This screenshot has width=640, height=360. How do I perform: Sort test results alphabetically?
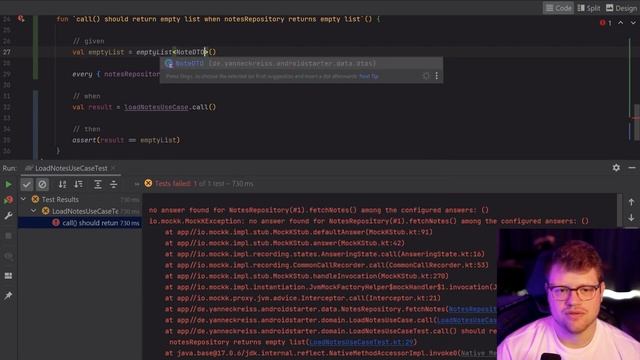(x=62, y=184)
